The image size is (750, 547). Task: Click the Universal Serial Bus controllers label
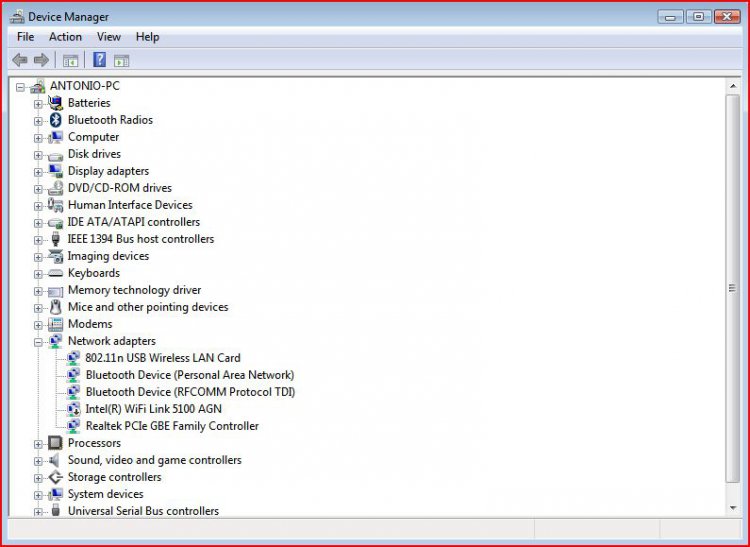(x=143, y=511)
